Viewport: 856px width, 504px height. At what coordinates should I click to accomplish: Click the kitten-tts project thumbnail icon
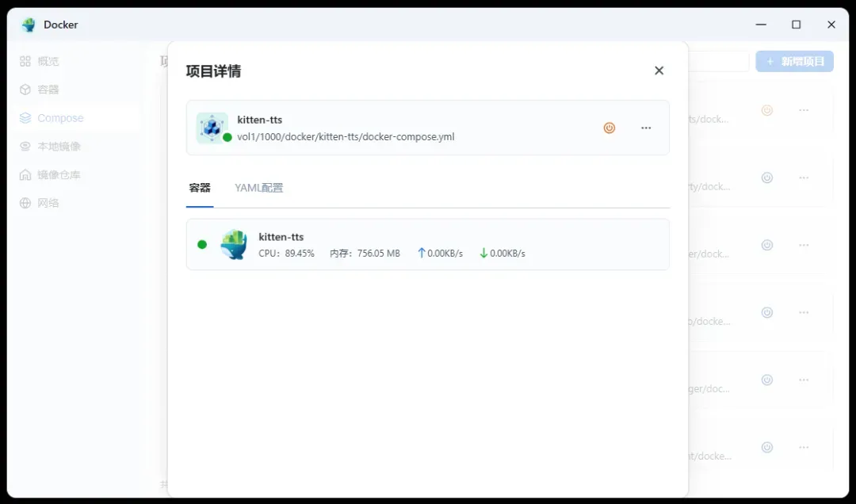click(x=212, y=128)
